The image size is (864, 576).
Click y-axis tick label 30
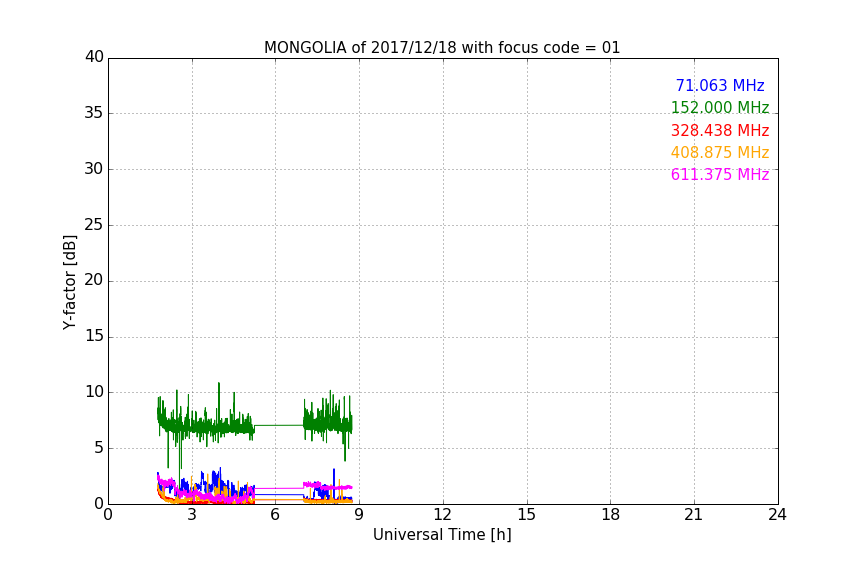(x=94, y=169)
